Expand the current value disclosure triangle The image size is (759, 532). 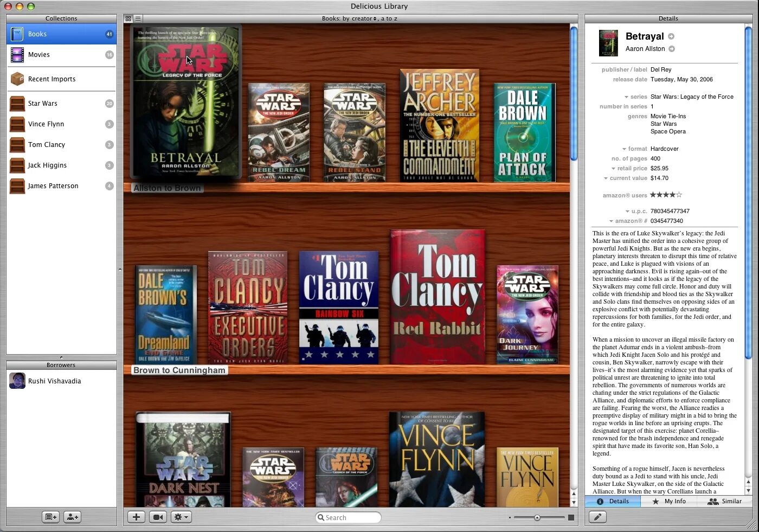tap(606, 178)
